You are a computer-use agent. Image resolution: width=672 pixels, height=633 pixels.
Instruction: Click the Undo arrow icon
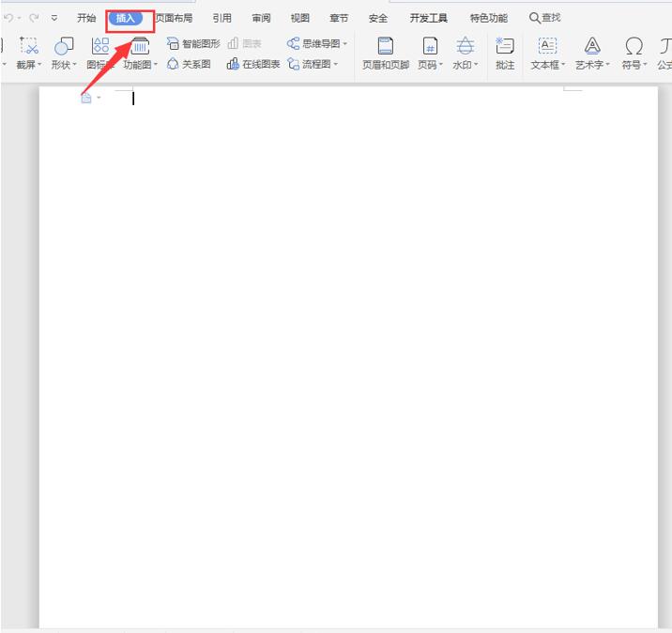coord(8,18)
